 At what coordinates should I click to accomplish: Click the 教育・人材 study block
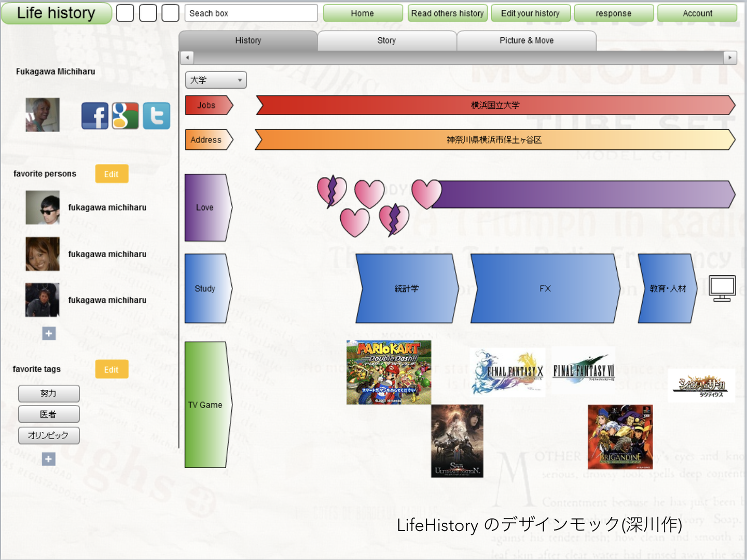[x=668, y=288]
